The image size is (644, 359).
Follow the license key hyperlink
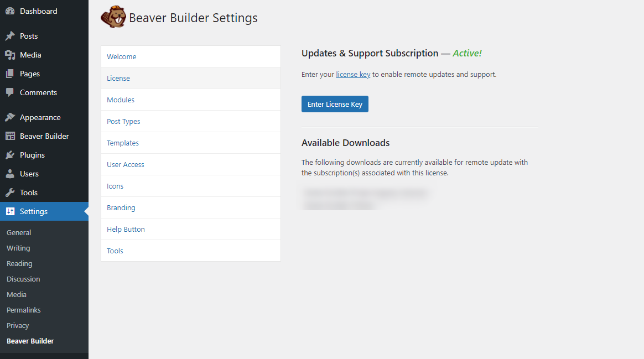click(x=353, y=74)
